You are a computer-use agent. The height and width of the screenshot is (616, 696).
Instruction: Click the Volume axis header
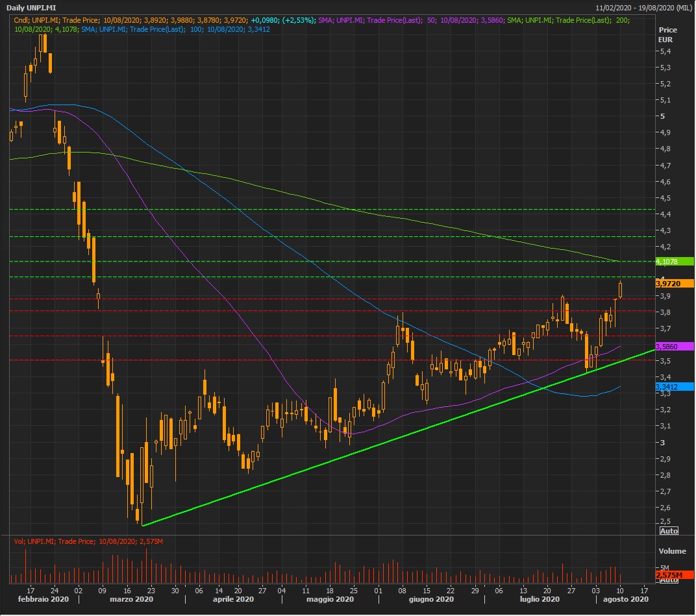tap(672, 551)
